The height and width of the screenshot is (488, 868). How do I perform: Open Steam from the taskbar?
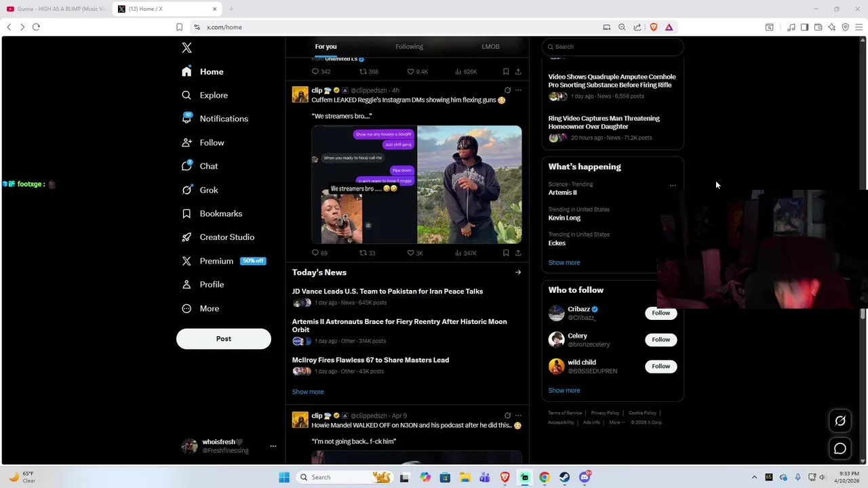tap(564, 477)
